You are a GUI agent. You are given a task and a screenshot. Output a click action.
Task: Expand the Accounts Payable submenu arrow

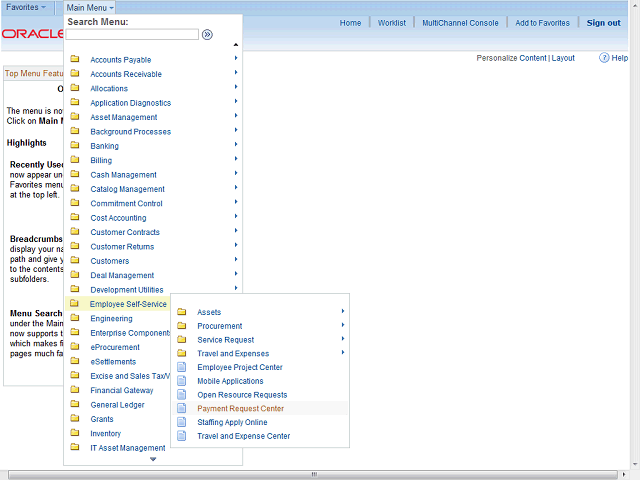point(236,58)
